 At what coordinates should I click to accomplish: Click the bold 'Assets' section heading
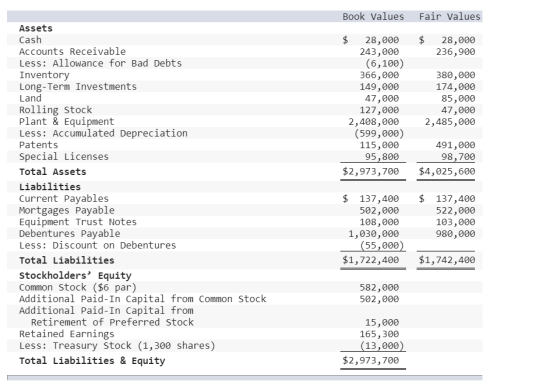(x=36, y=28)
